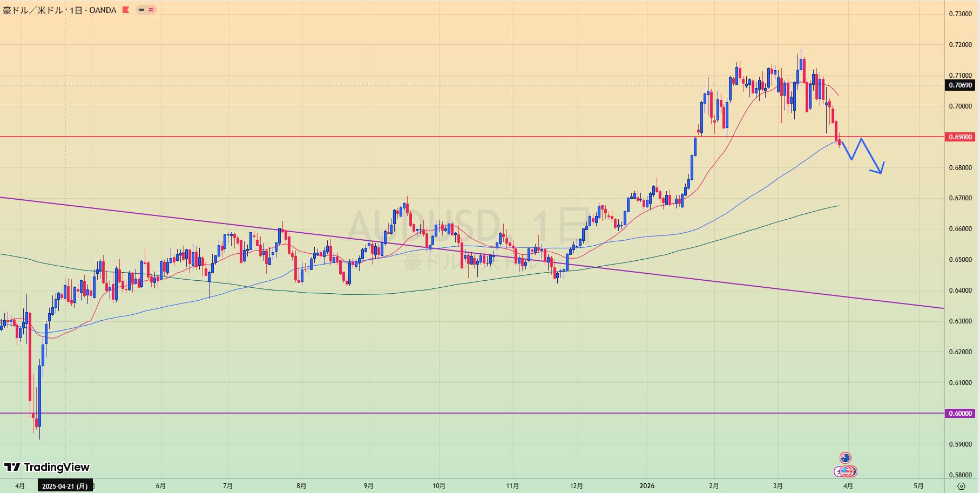Viewport: 980px width, 493px height.
Task: Open chart settings hexagon icon
Action: (x=961, y=486)
